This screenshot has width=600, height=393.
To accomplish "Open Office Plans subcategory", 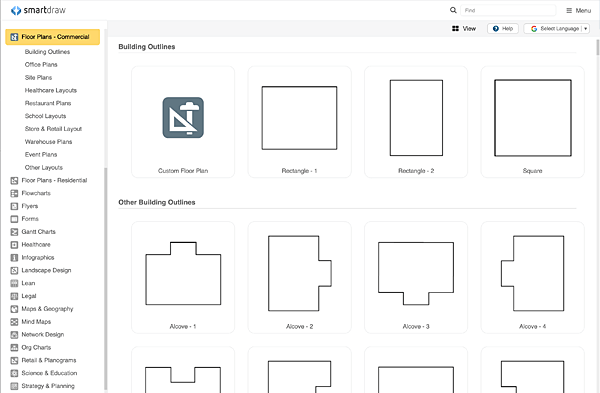I will (x=41, y=64).
